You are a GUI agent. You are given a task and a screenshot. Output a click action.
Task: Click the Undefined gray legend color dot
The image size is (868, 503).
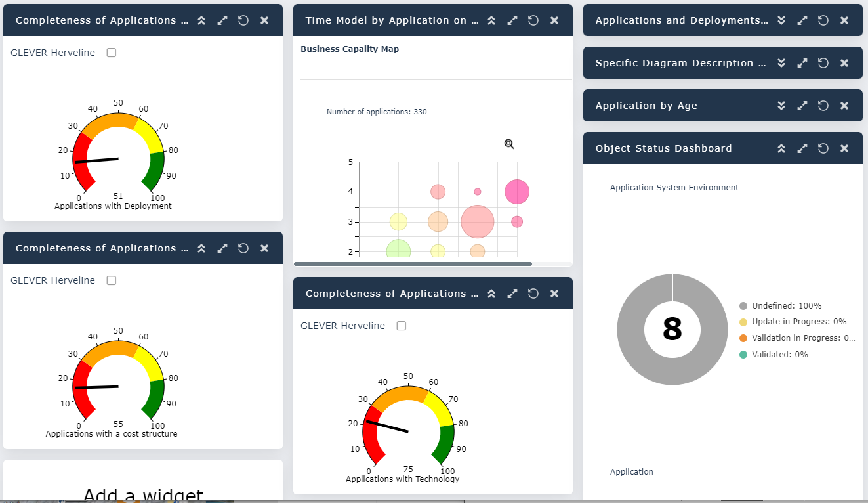[x=743, y=306]
